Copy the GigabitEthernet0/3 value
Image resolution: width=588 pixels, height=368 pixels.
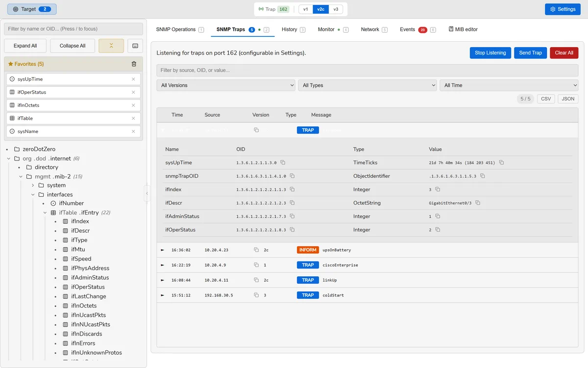click(478, 203)
